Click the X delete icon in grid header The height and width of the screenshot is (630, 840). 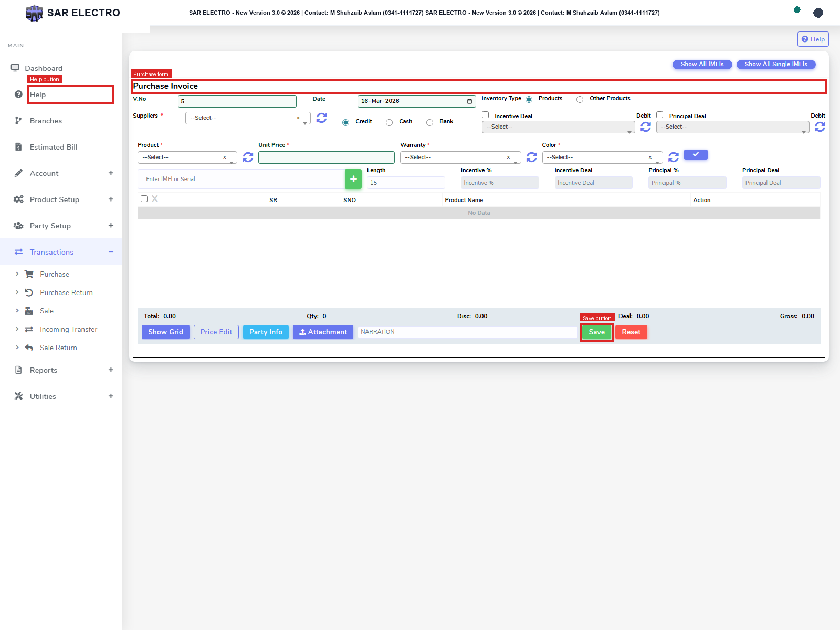tap(155, 199)
